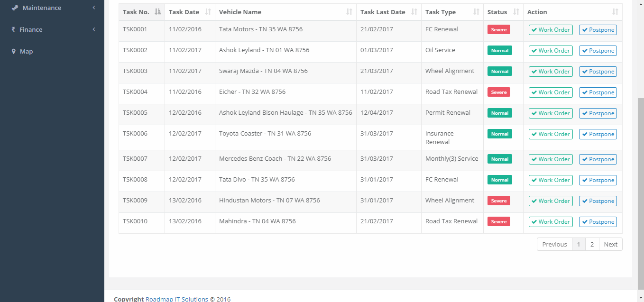The width and height of the screenshot is (644, 302).
Task: Go to page 2 of tasks
Action: tap(592, 244)
